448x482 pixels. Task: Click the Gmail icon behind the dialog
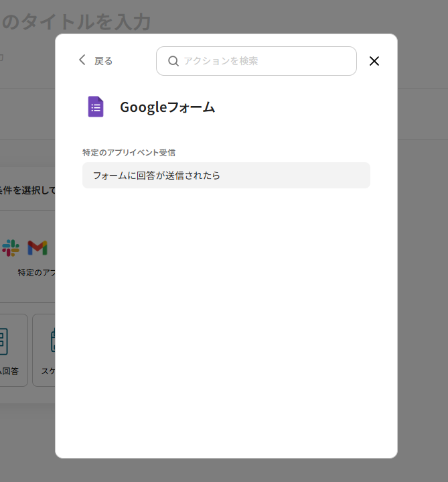pyautogui.click(x=38, y=248)
